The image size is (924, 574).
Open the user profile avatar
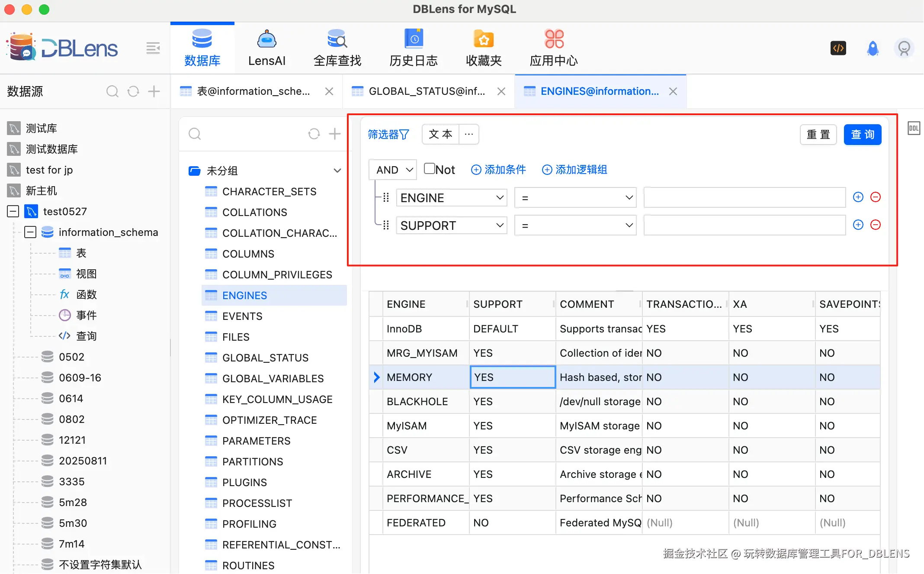point(904,48)
